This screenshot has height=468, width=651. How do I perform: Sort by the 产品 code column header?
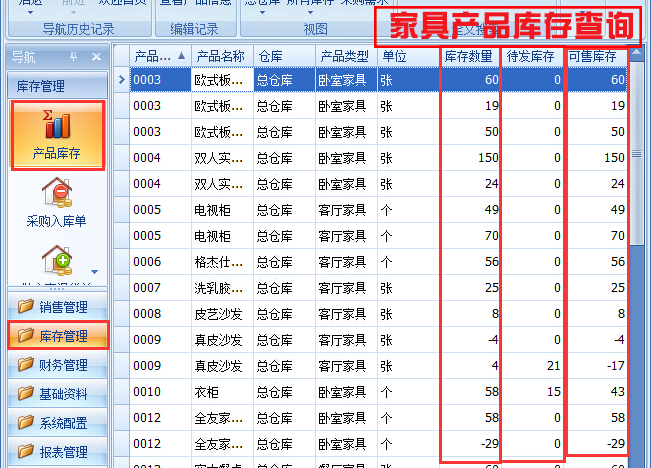(x=160, y=56)
